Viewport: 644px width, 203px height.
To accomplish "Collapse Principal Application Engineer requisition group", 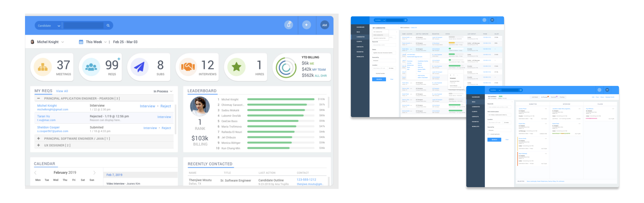I will click(x=38, y=98).
